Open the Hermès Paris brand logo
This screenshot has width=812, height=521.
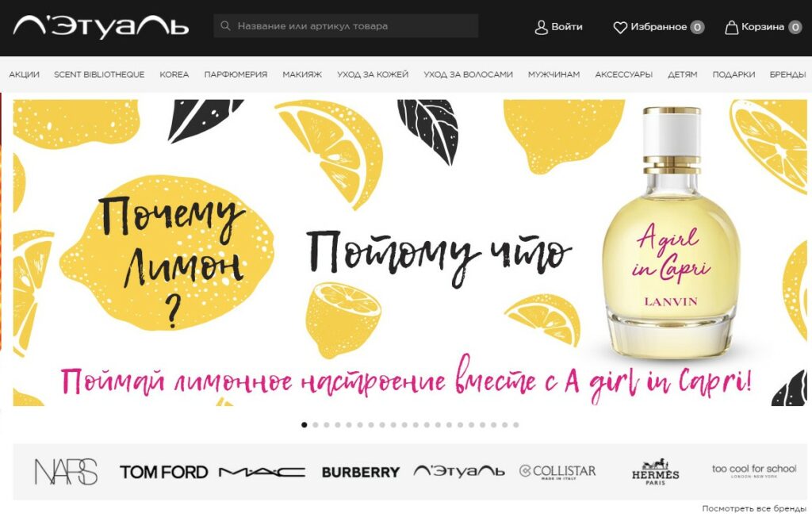tap(655, 471)
